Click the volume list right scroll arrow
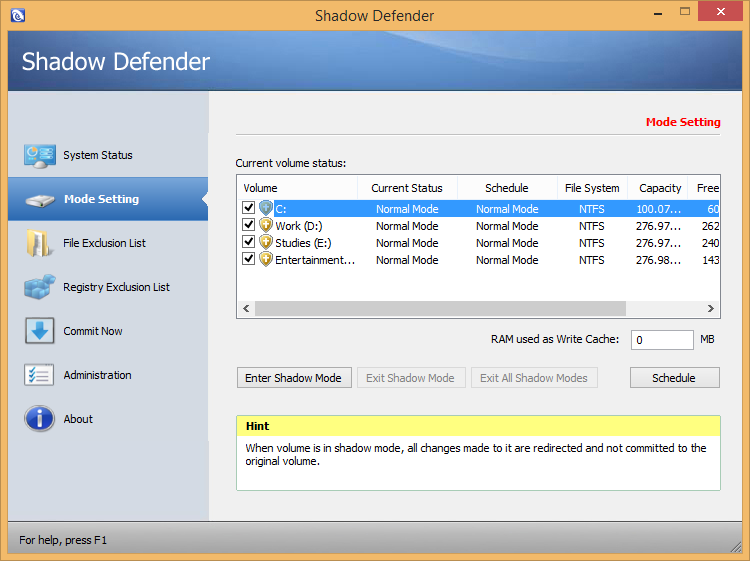 (711, 308)
